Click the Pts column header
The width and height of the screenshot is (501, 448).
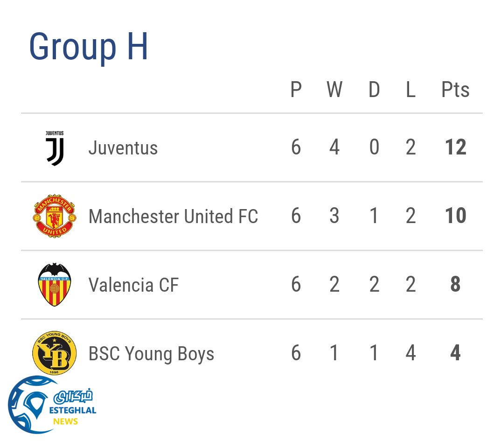455,90
